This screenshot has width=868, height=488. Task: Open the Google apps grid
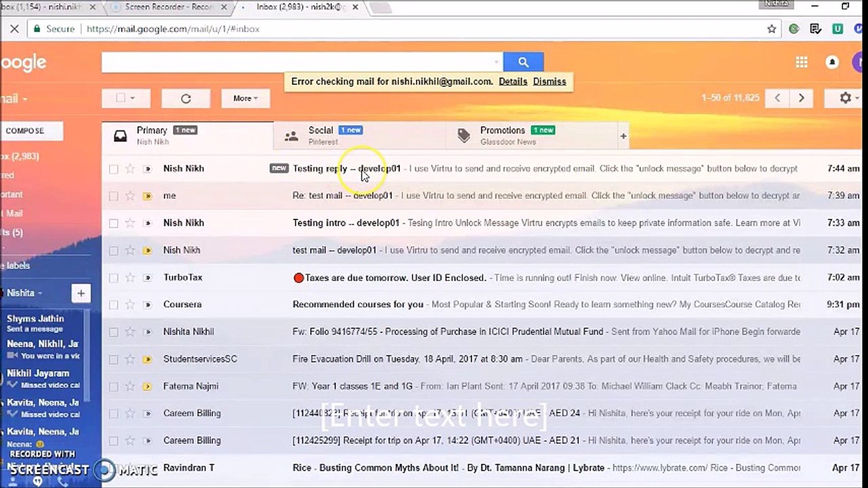point(802,62)
